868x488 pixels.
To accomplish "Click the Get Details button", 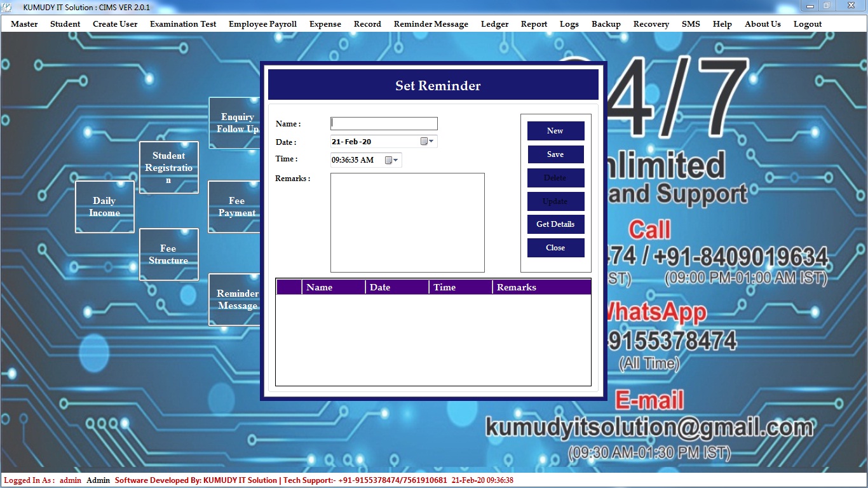I will [555, 224].
